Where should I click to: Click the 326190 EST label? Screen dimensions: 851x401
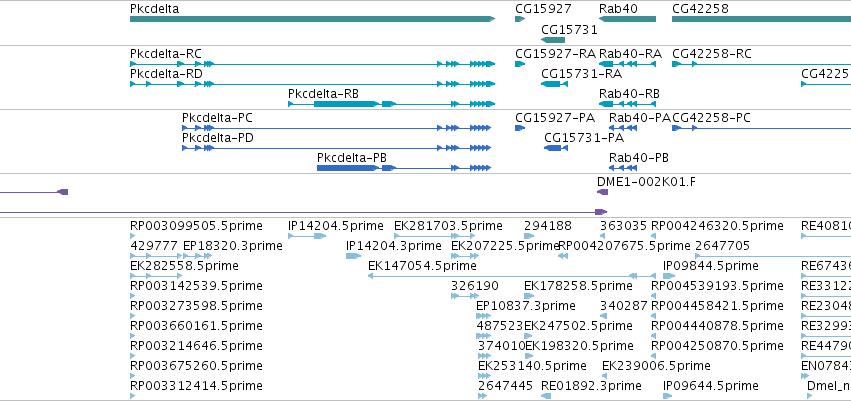click(475, 285)
